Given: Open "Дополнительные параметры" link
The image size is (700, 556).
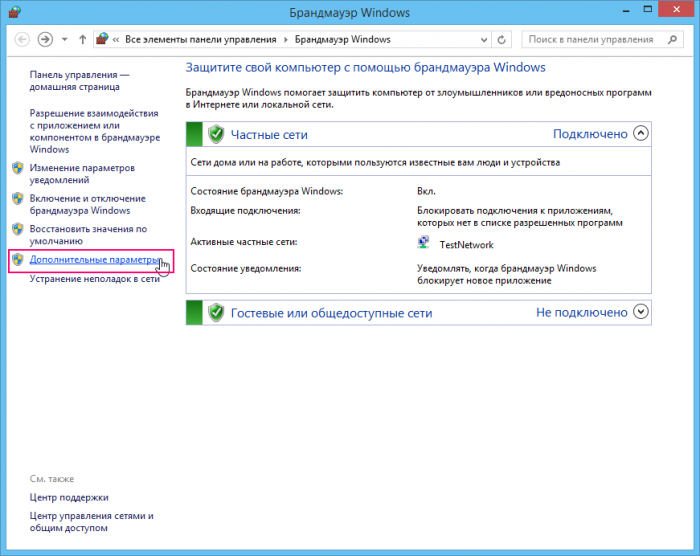Looking at the screenshot, I should pyautogui.click(x=95, y=259).
